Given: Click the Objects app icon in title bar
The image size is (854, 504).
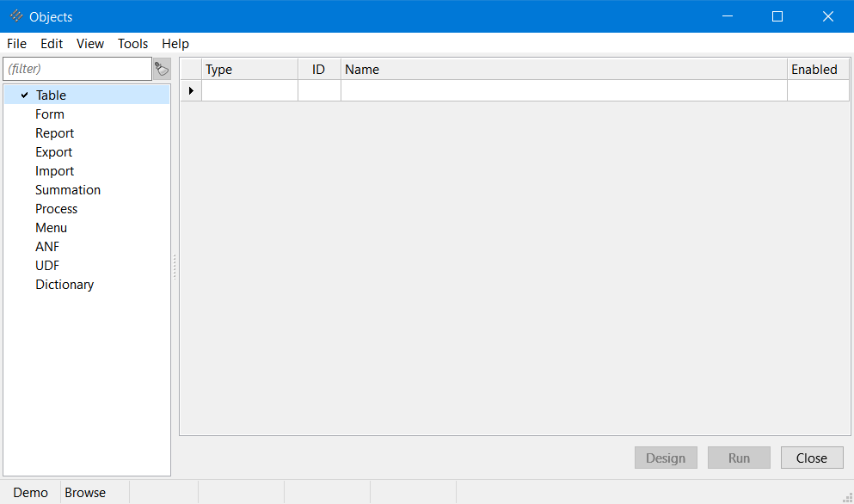Looking at the screenshot, I should 15,16.
